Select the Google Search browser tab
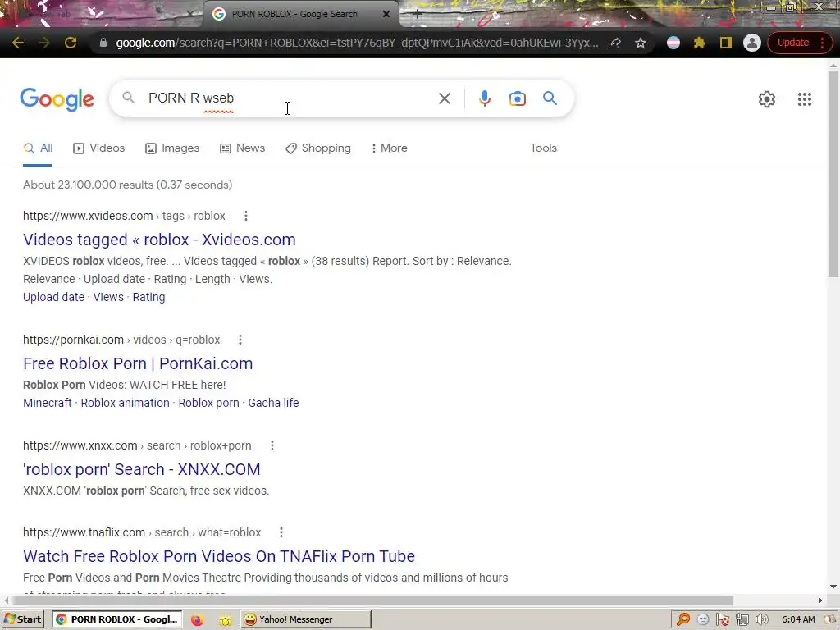 pyautogui.click(x=300, y=15)
